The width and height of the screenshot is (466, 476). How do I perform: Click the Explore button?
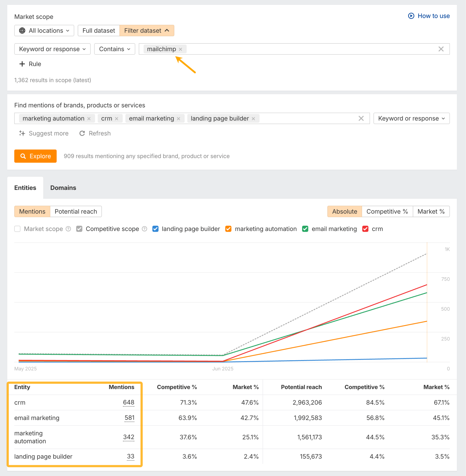(x=35, y=156)
